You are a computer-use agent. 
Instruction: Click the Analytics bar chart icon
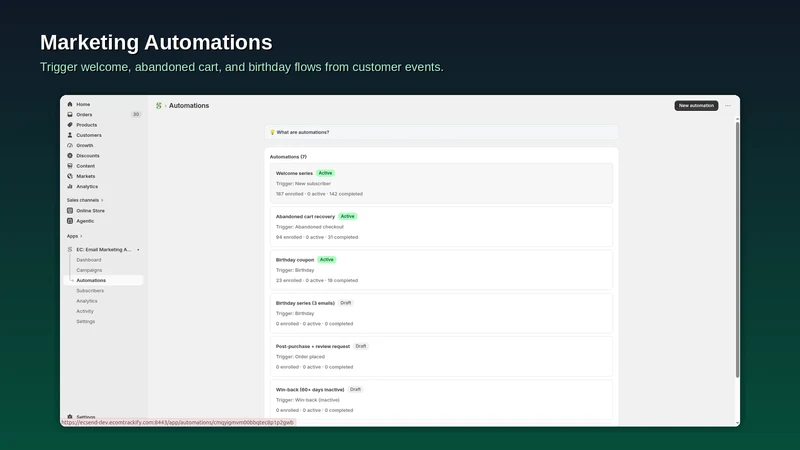tap(70, 186)
